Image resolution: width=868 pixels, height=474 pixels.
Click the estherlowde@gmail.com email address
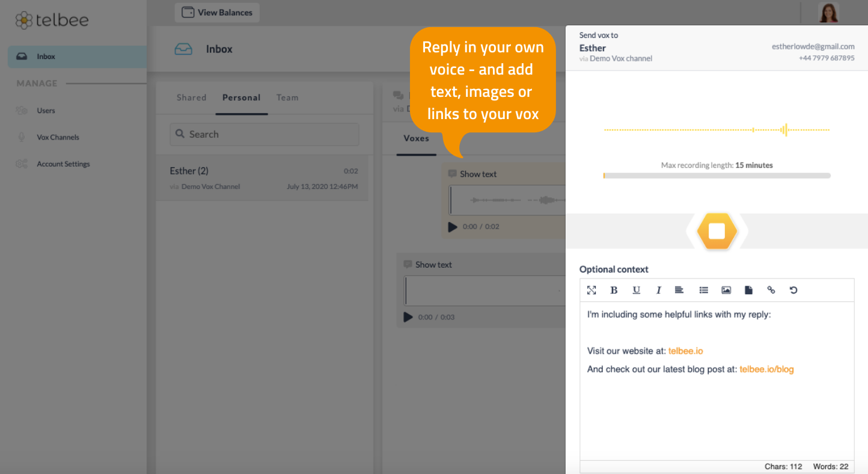coord(813,46)
